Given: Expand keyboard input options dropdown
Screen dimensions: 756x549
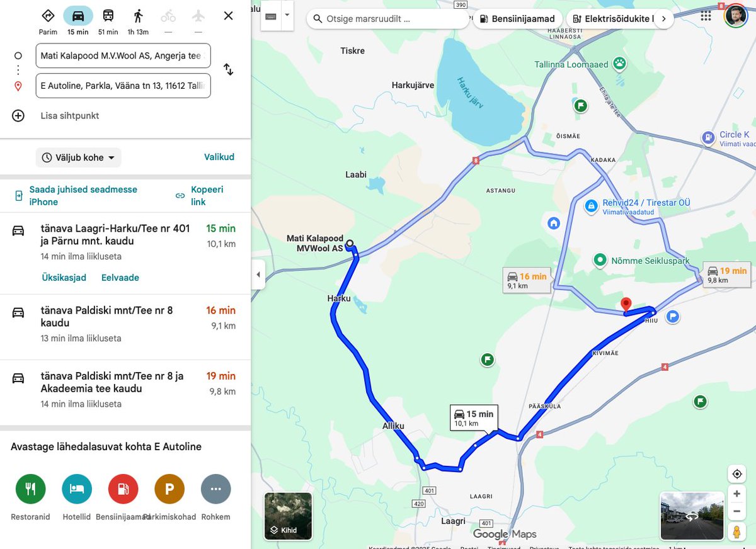Looking at the screenshot, I should click(x=287, y=16).
